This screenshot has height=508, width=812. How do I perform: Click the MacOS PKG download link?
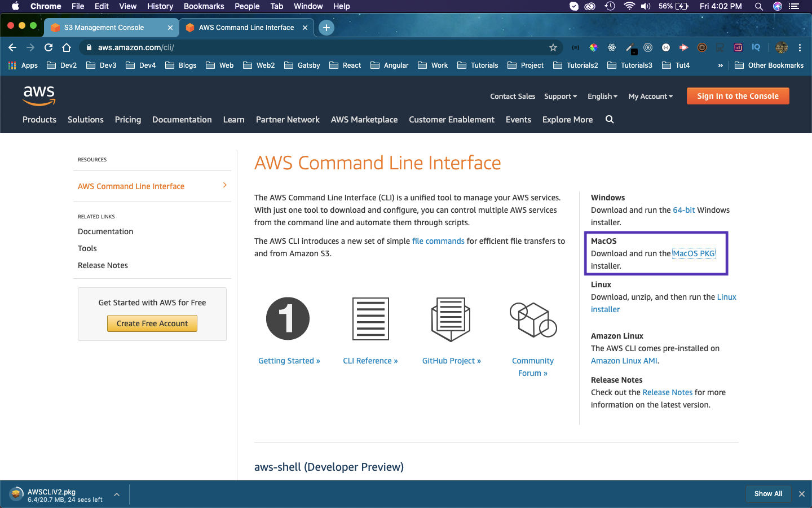(x=694, y=253)
